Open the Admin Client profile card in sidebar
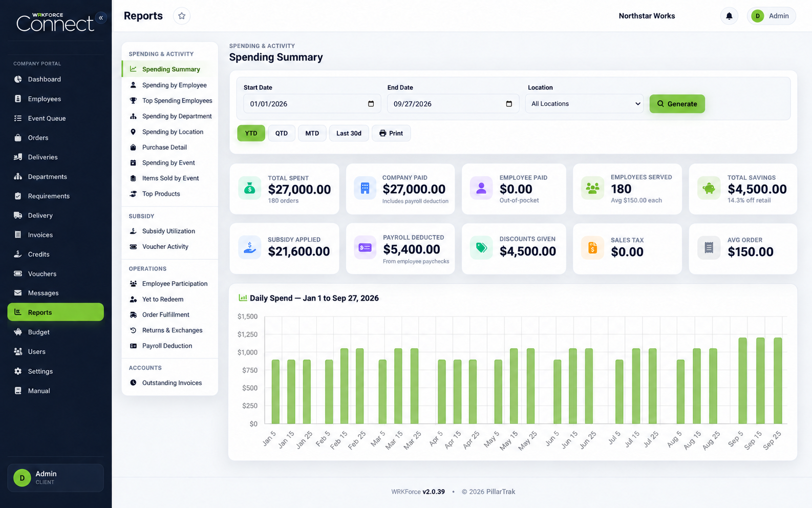Screen dimensions: 812x508 55,478
